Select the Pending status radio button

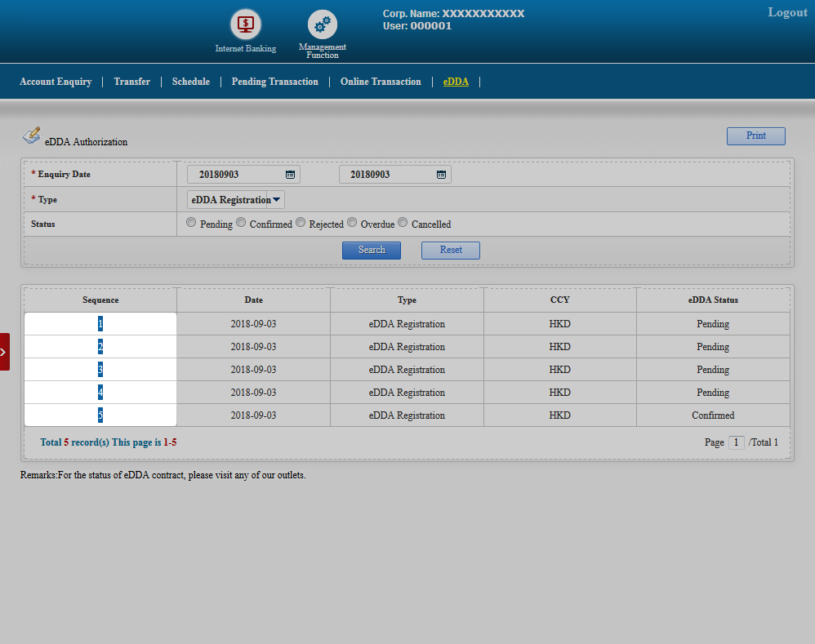pos(191,223)
